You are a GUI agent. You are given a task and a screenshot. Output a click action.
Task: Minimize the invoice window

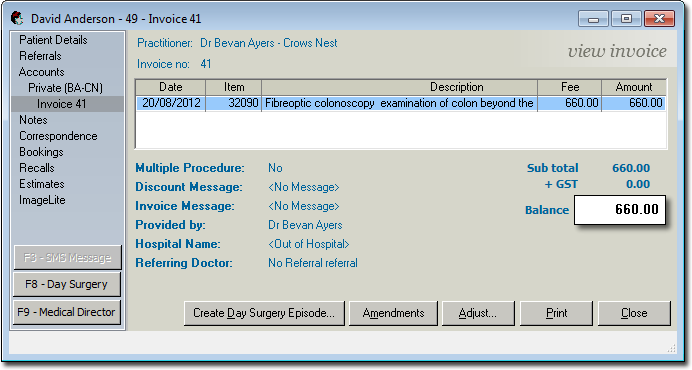(593, 19)
